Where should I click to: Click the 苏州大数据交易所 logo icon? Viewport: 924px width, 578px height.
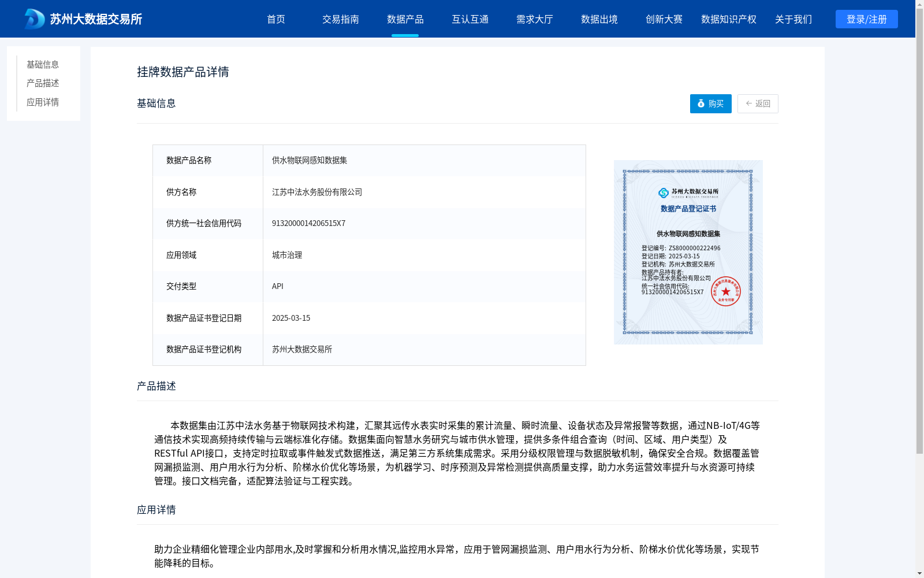(x=35, y=19)
